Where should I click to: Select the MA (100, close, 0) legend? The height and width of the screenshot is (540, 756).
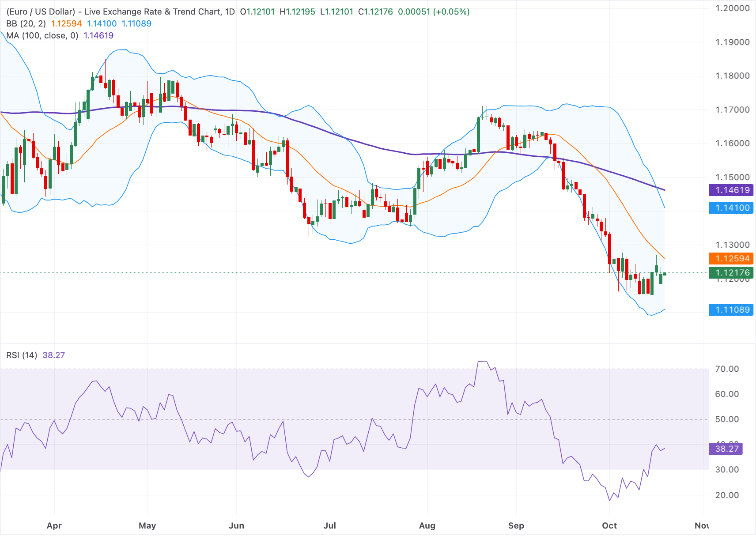(x=42, y=35)
